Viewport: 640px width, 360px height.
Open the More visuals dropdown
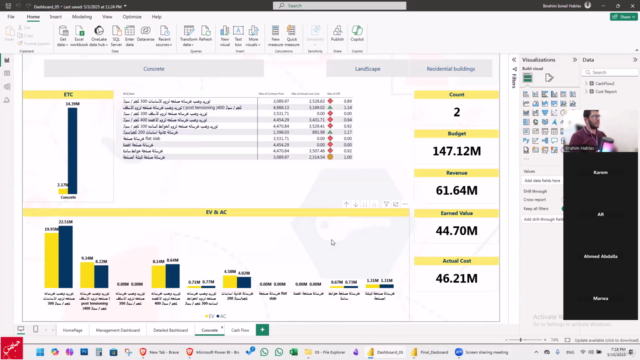coord(253,36)
